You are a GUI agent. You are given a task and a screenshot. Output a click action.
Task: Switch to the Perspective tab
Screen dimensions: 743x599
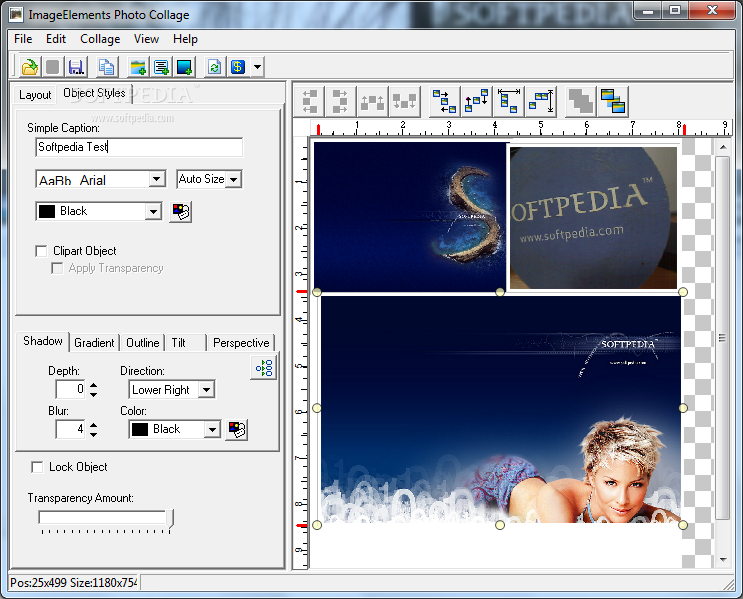point(241,343)
